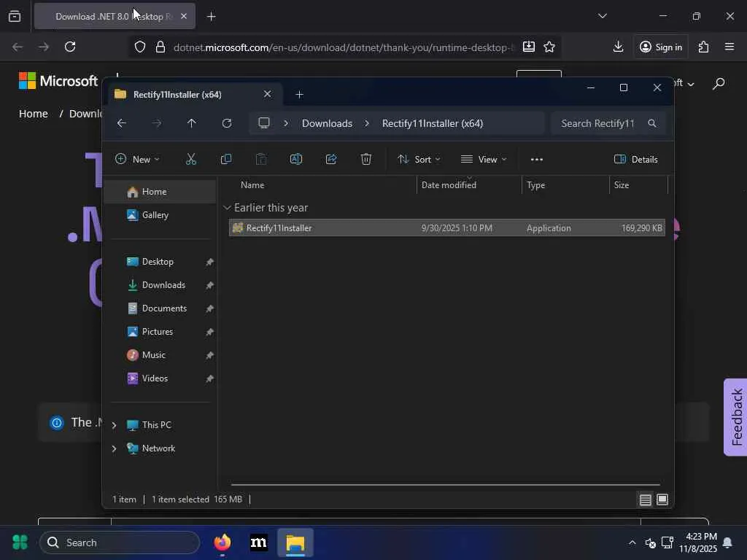747x560 pixels.
Task: Open a new Firefox tab
Action: point(212,17)
